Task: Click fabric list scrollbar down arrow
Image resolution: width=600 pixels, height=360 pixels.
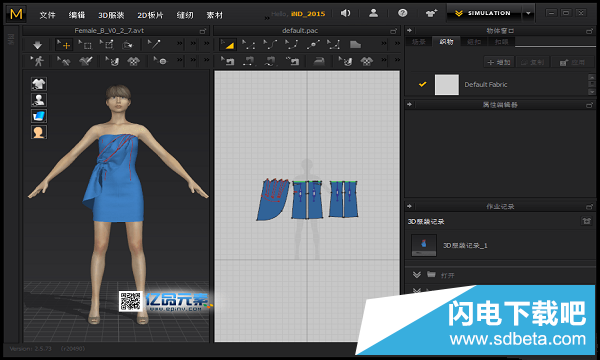Action: tap(592, 92)
